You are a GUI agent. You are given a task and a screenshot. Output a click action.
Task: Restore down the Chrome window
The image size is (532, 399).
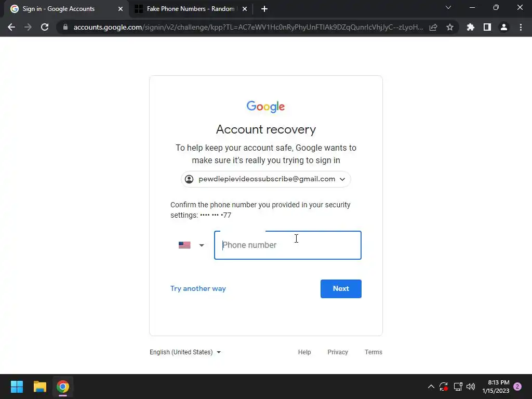point(496,7)
